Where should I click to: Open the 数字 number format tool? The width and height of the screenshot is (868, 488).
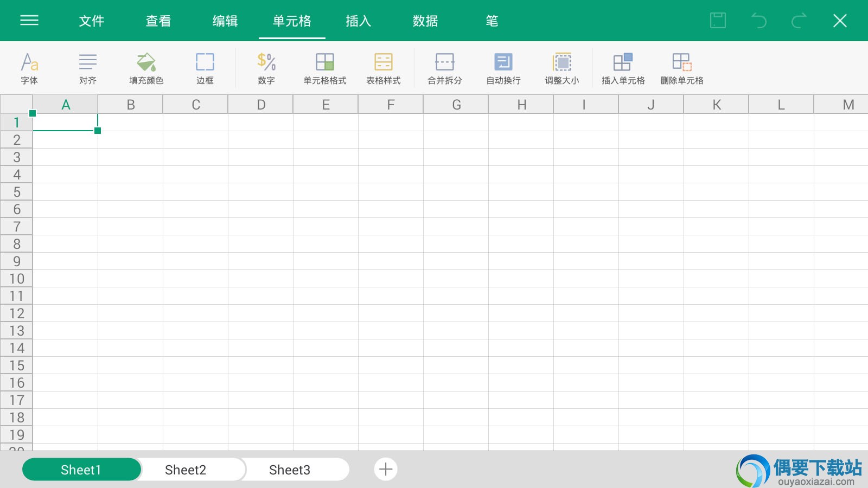266,69
